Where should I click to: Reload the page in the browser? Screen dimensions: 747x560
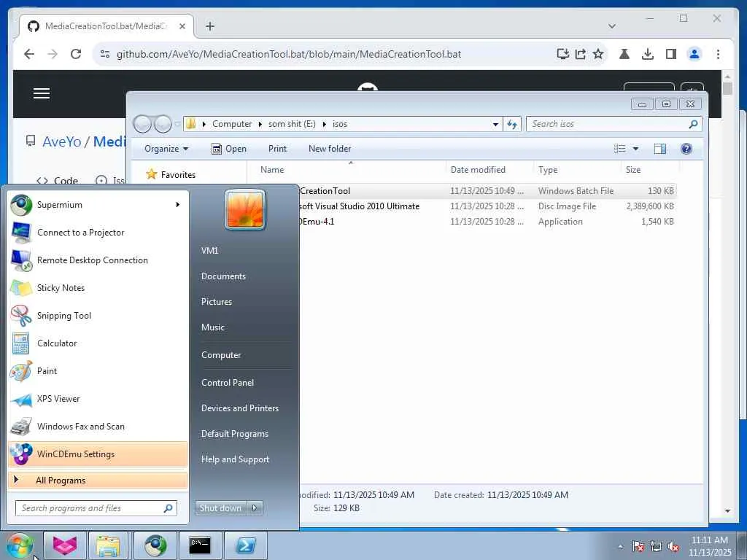76,54
